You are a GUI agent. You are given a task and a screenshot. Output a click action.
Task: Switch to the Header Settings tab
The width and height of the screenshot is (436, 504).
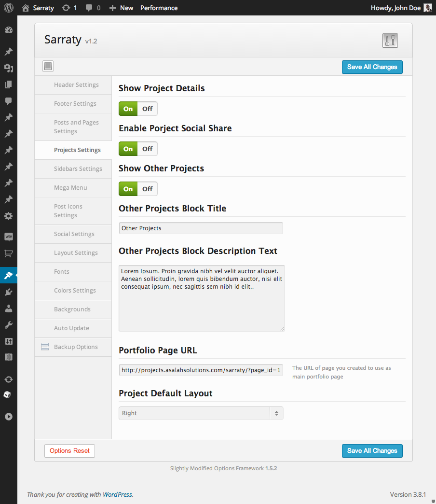pos(76,85)
